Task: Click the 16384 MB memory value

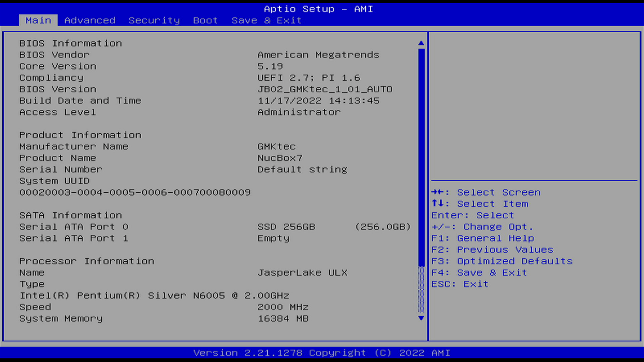Action: (283, 318)
